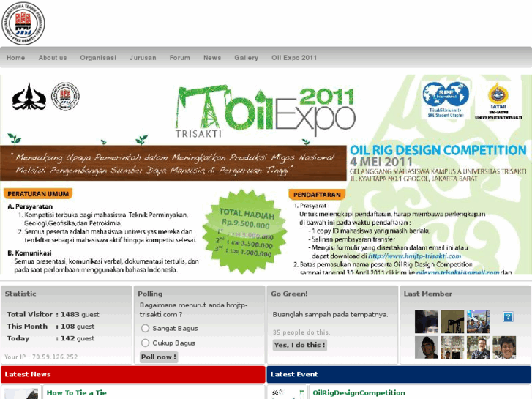The image size is (532, 399).
Task: Submit the poll with the Poll now! button
Action: (159, 357)
